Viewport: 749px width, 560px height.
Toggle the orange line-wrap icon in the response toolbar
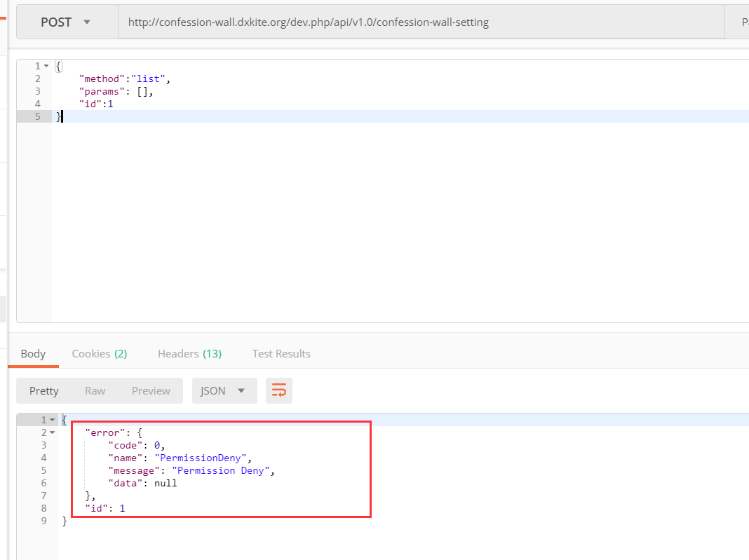279,391
